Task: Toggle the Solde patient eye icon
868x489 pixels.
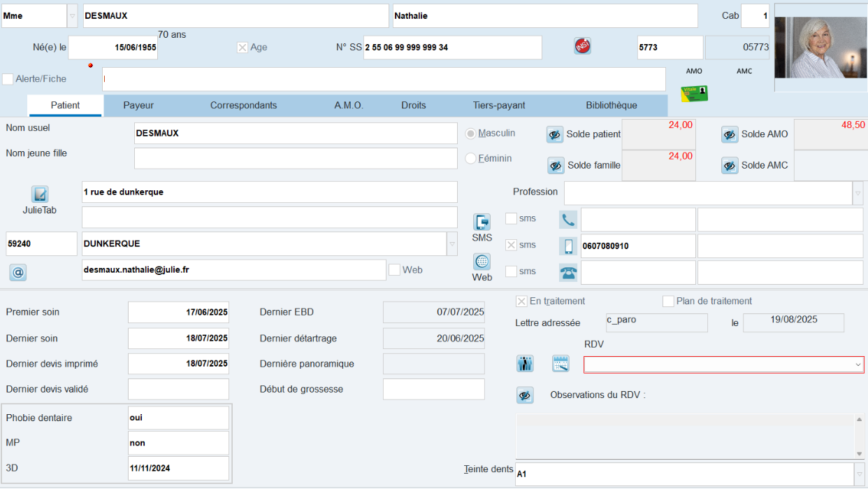Action: point(555,135)
